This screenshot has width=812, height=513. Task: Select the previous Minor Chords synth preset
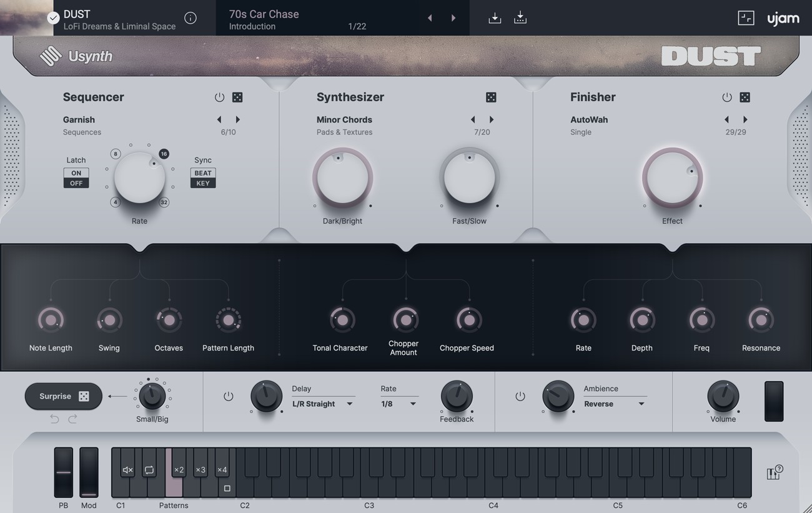coord(473,119)
